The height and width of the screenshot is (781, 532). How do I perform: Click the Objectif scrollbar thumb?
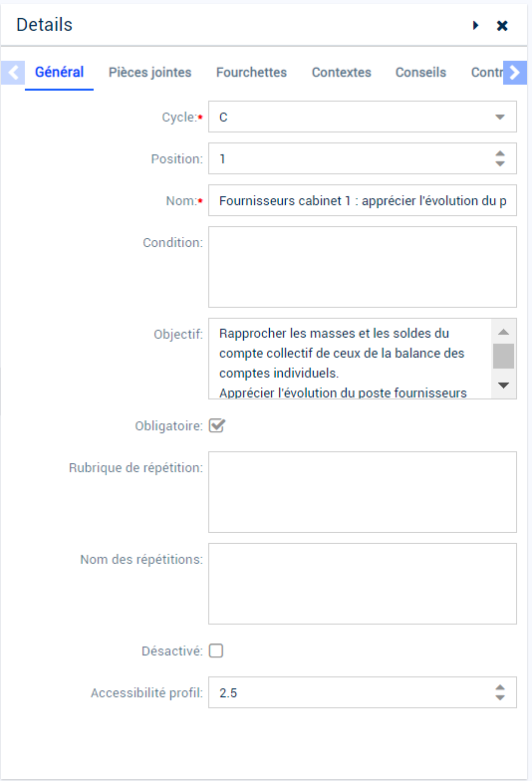coord(504,356)
